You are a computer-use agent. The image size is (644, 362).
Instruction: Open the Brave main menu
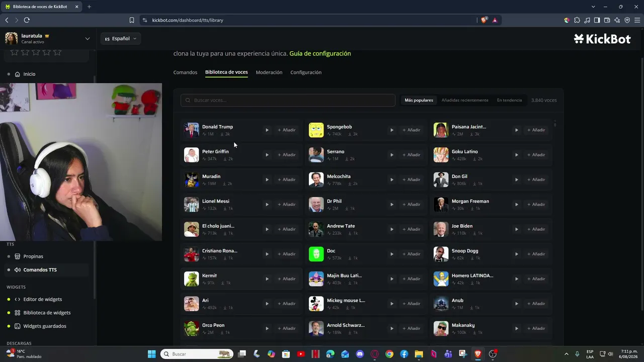pyautogui.click(x=637, y=20)
